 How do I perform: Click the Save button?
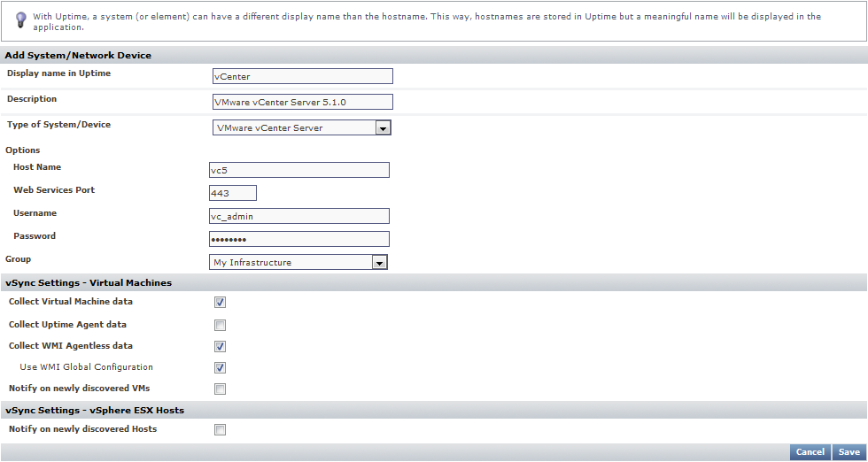(x=849, y=452)
